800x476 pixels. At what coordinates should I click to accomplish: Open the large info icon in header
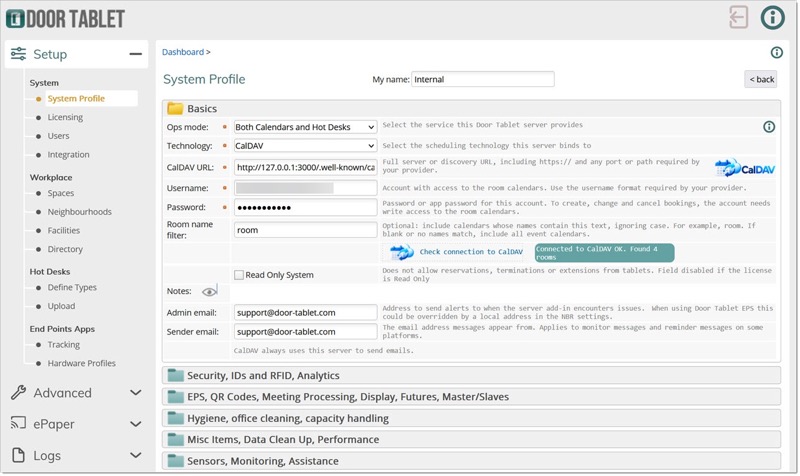click(x=772, y=18)
